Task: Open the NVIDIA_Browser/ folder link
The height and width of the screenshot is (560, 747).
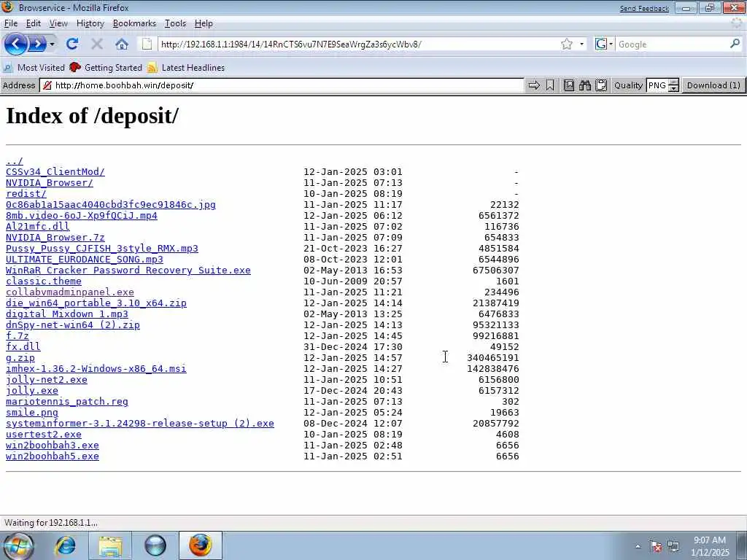Action: [x=50, y=183]
